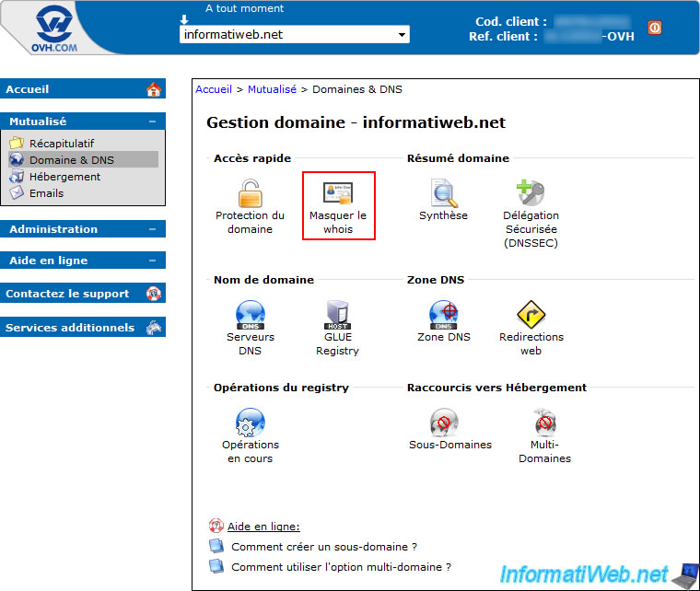Click the Opérations en cours label

(x=250, y=451)
